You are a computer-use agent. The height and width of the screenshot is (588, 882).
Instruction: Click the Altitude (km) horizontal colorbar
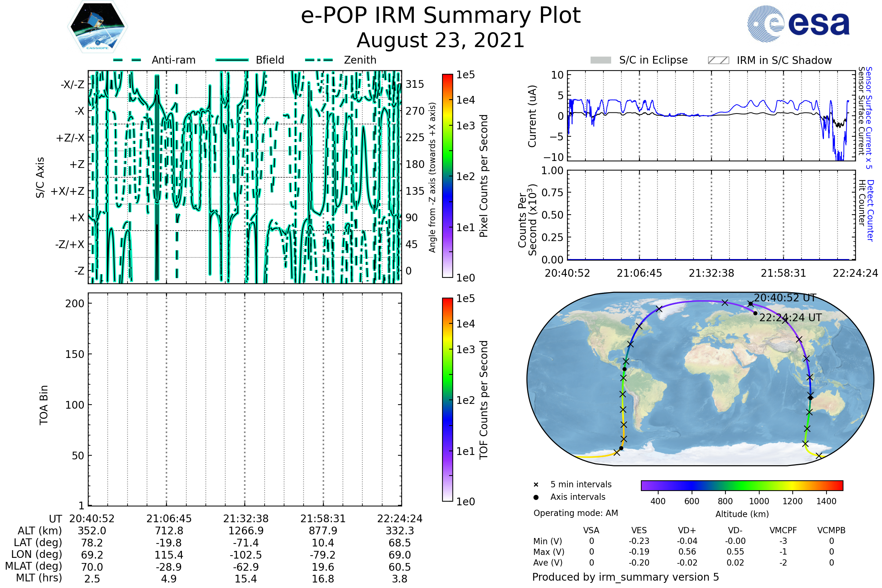(742, 485)
